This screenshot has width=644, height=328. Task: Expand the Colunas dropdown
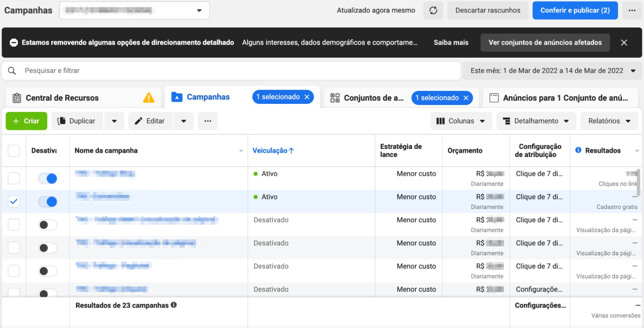pos(461,121)
